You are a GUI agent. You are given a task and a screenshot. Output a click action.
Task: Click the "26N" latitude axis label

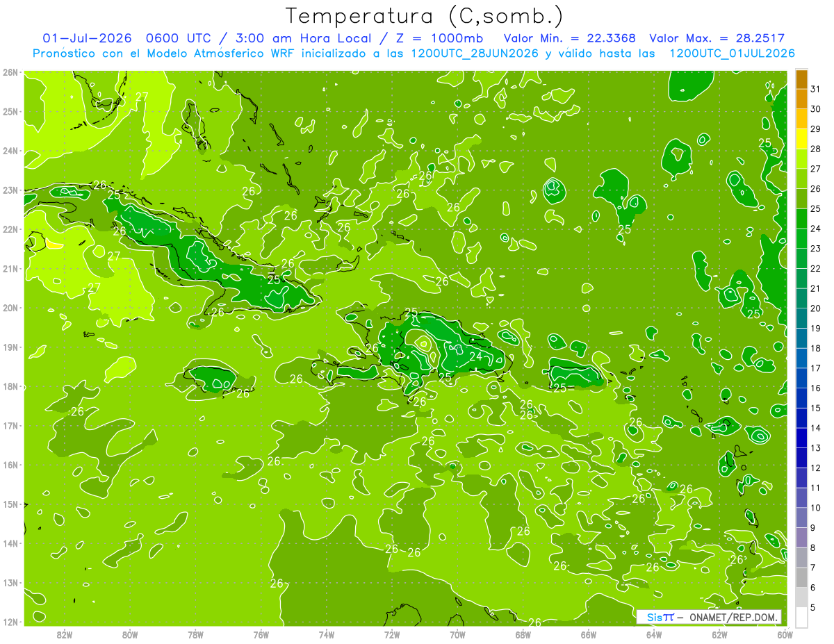(10, 72)
